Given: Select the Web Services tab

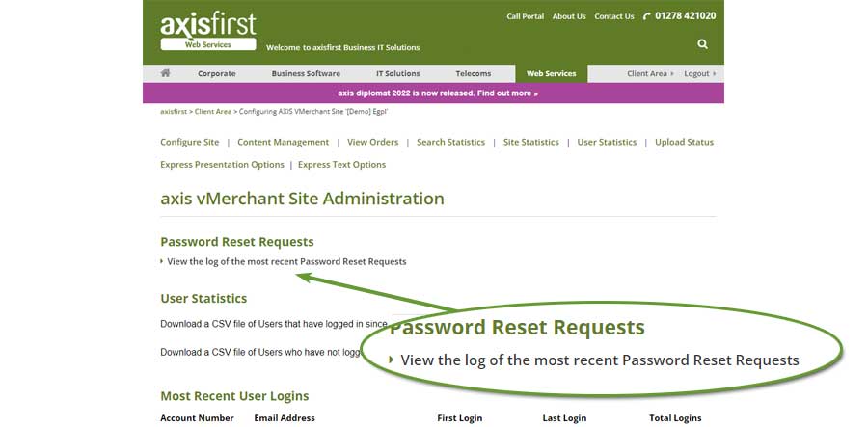Looking at the screenshot, I should (551, 73).
